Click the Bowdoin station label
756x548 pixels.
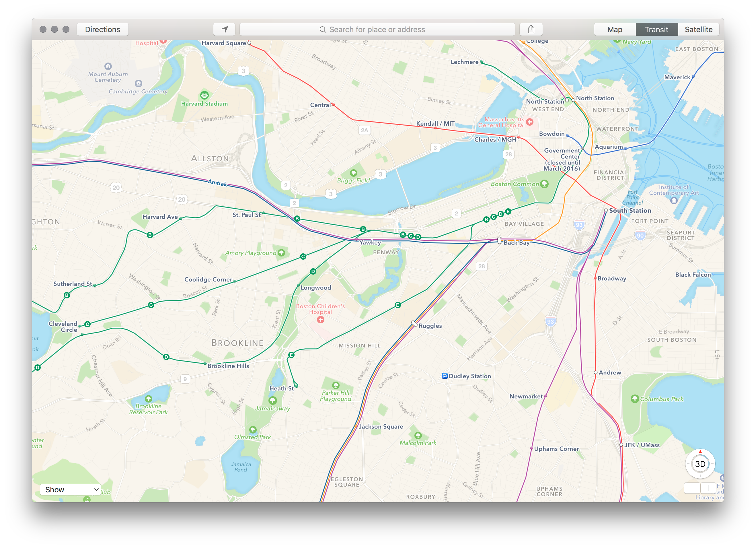[x=552, y=134]
